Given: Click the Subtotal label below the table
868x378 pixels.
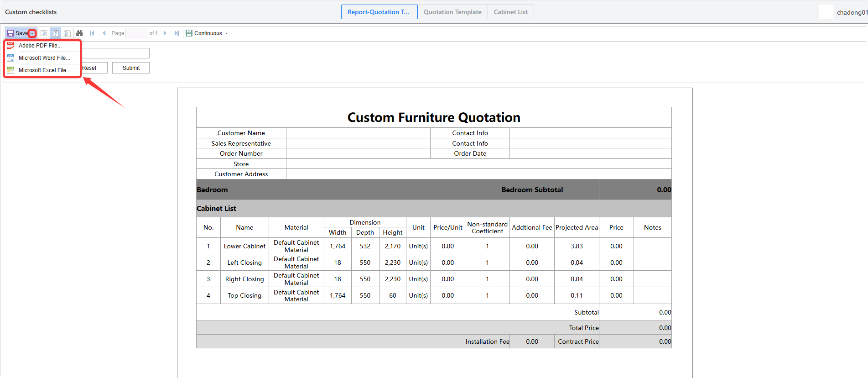Looking at the screenshot, I should click(x=587, y=312).
